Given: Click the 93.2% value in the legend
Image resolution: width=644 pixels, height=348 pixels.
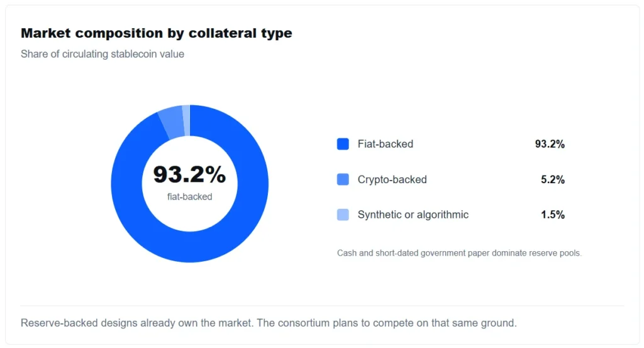Looking at the screenshot, I should (550, 144).
